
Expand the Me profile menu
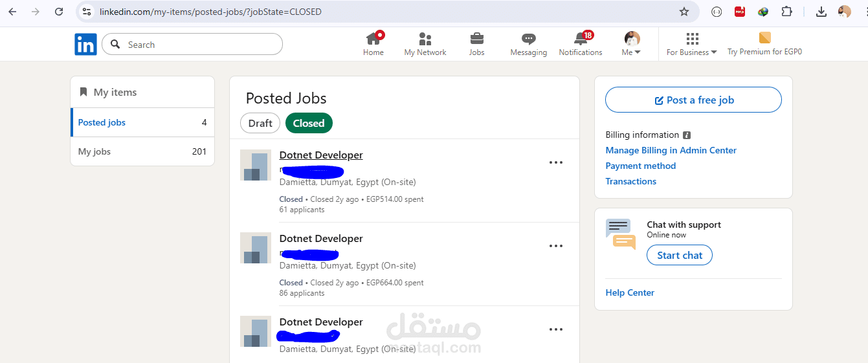(632, 44)
